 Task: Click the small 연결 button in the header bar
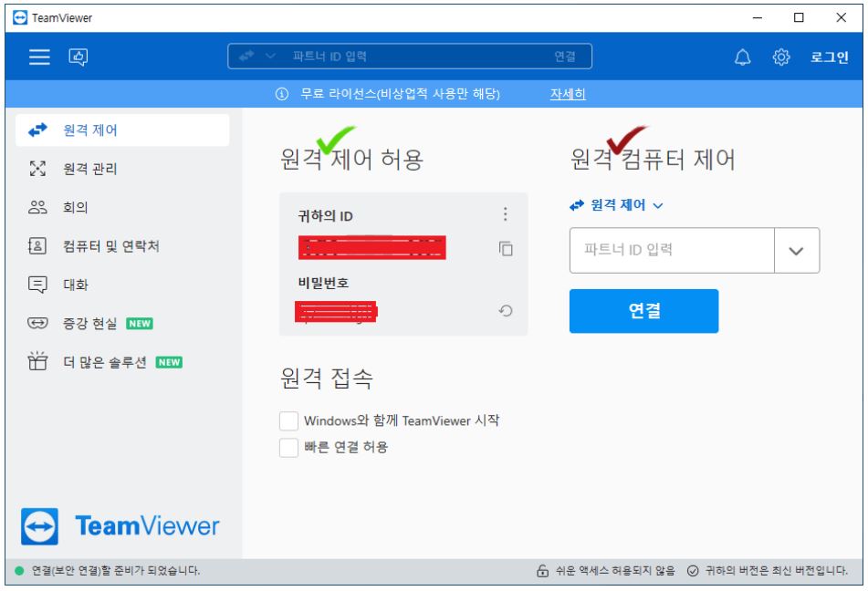pyautogui.click(x=565, y=57)
